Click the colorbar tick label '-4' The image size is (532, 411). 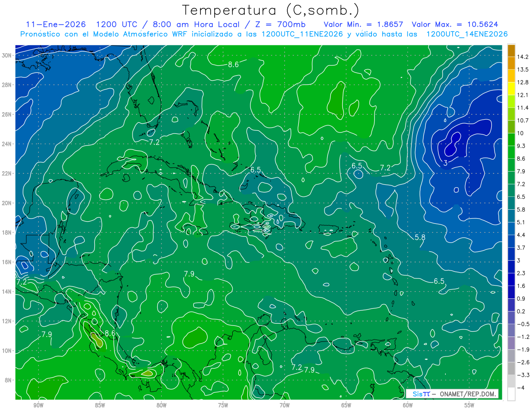tap(520, 388)
